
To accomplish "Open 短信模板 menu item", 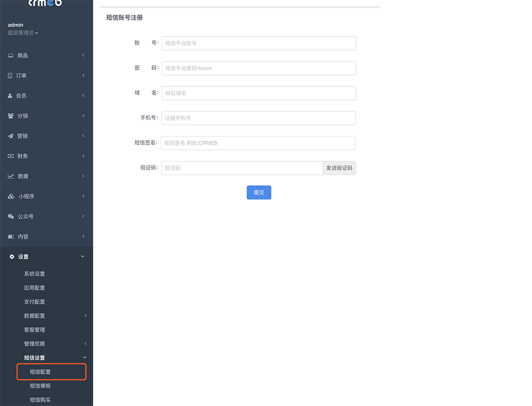I will (40, 385).
